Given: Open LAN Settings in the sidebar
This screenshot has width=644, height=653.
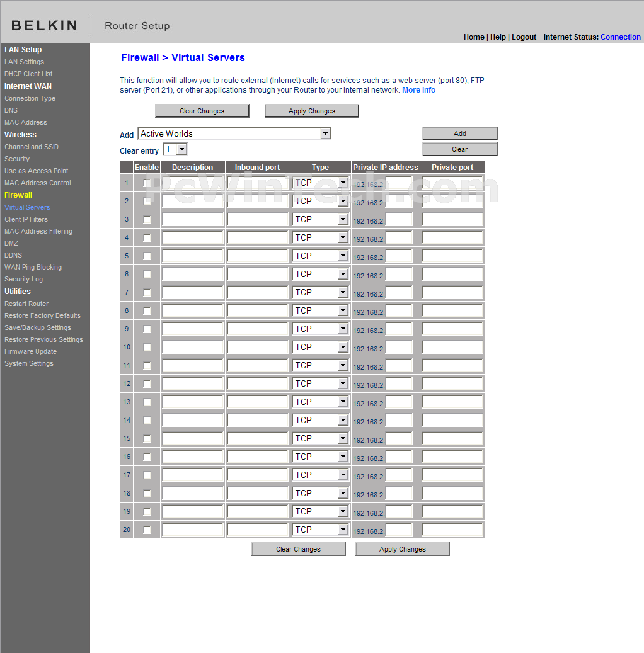Looking at the screenshot, I should (x=24, y=62).
